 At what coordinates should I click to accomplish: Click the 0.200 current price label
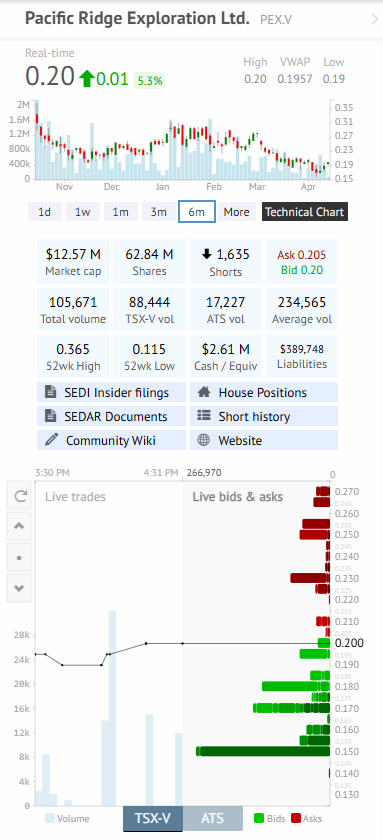(x=349, y=643)
